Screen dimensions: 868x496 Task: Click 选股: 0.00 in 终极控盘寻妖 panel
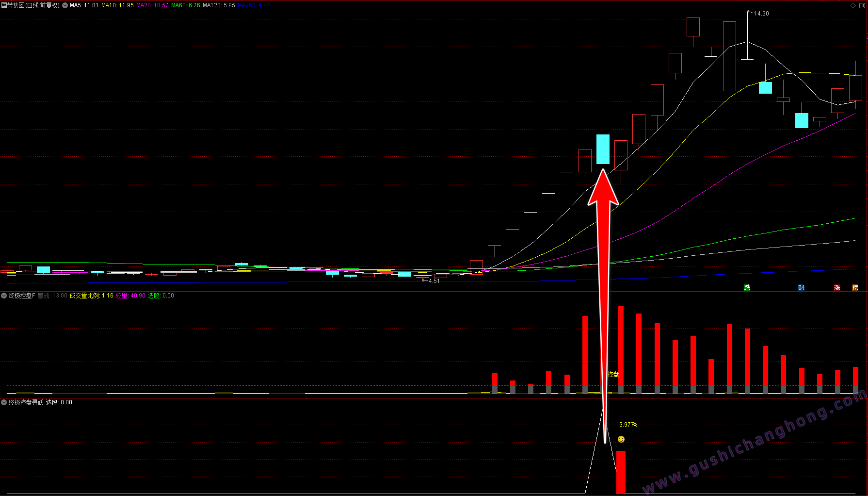59,402
